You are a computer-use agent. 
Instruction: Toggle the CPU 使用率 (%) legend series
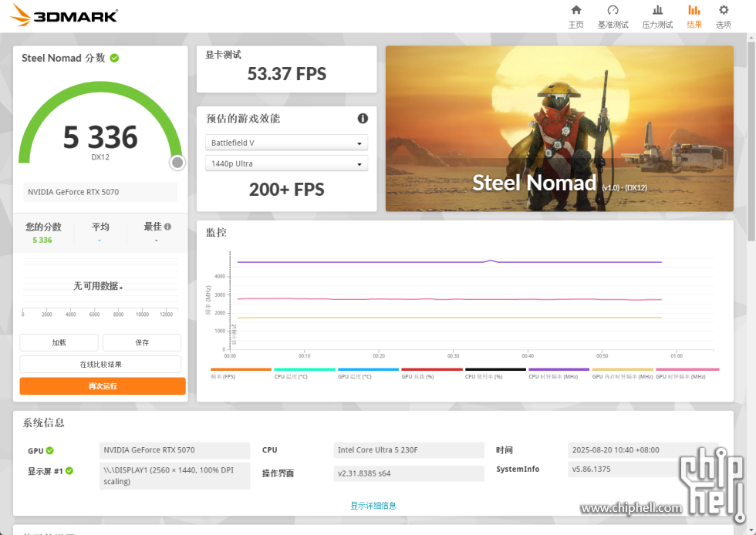495,374
